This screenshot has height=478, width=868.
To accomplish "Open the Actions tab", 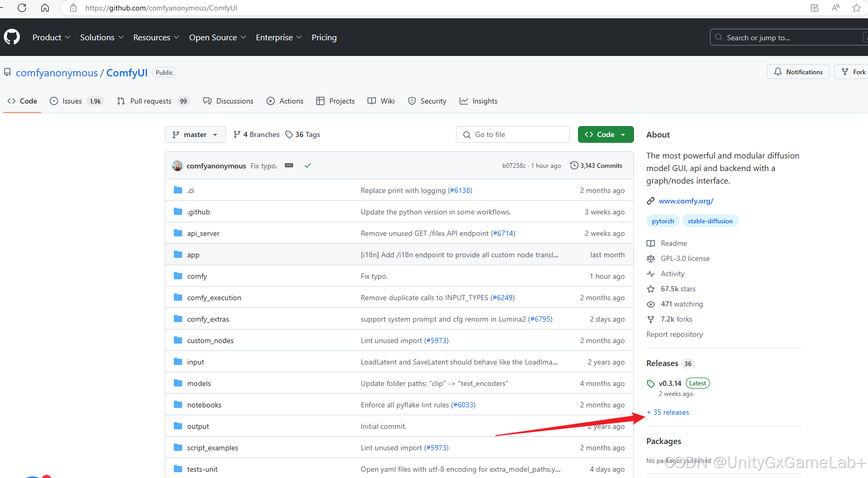I will point(285,101).
